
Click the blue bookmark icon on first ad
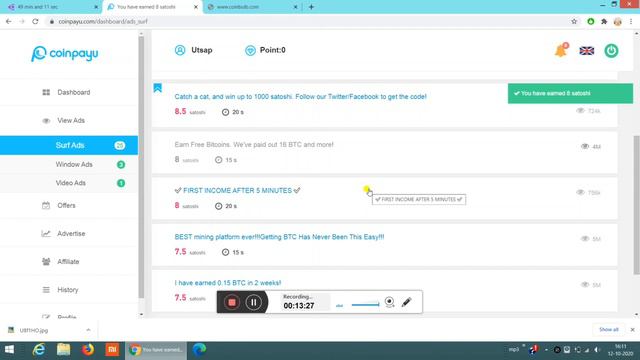158,88
